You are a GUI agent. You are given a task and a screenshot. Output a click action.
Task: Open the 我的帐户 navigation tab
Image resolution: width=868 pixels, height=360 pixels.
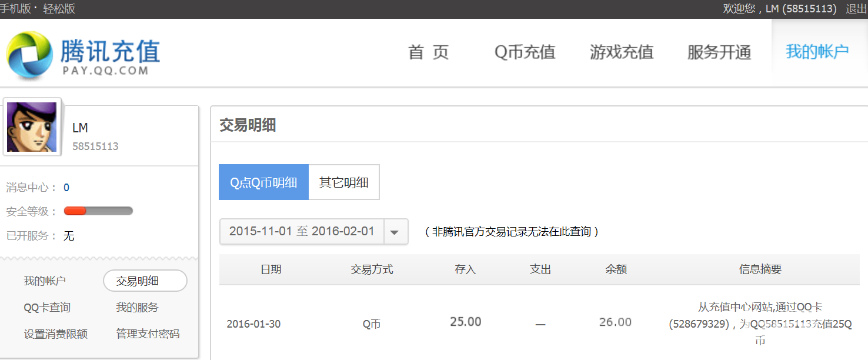(817, 52)
